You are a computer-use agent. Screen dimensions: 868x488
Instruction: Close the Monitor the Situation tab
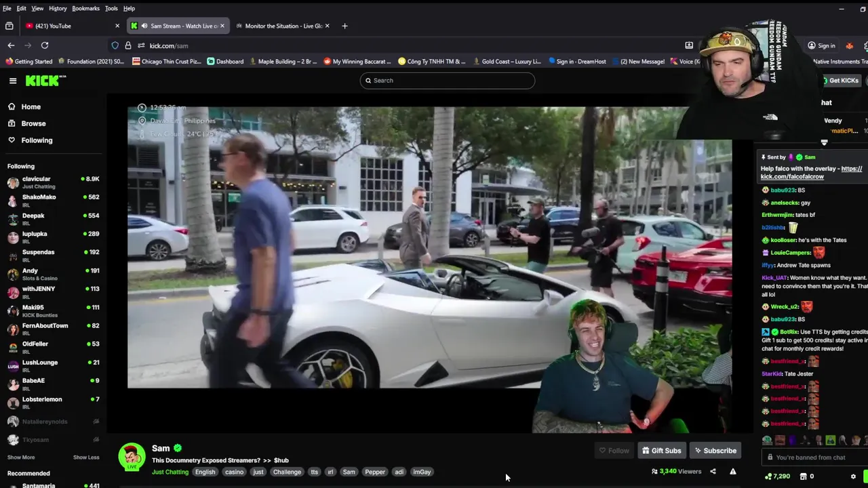(x=328, y=26)
